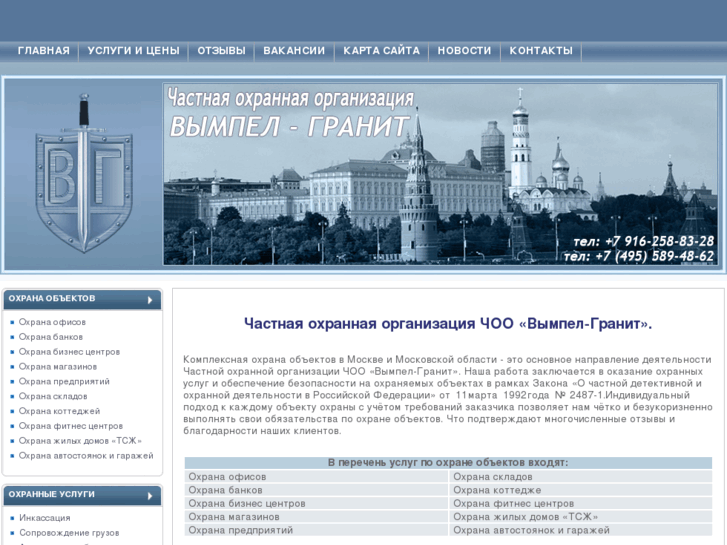
Task: Open sidebar link Охрана предприятий
Action: tap(64, 381)
